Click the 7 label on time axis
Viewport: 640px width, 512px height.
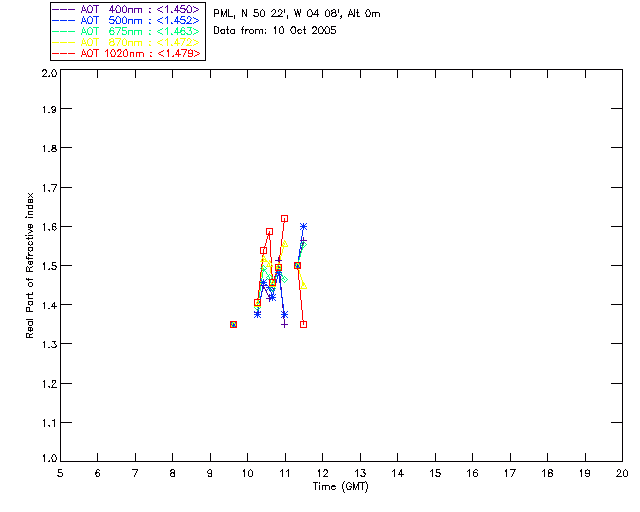pos(135,473)
